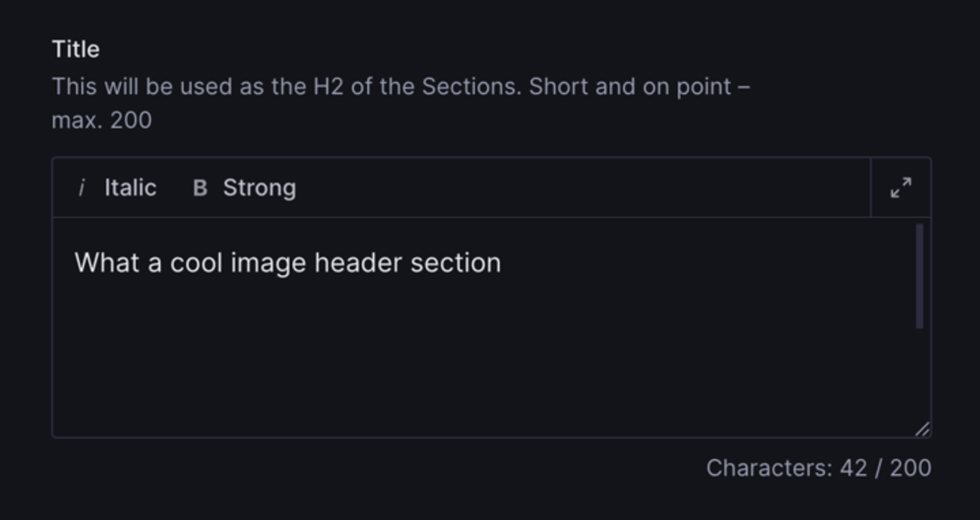Click the single letter "a" in the title text
This screenshot has height=520, width=980.
155,263
